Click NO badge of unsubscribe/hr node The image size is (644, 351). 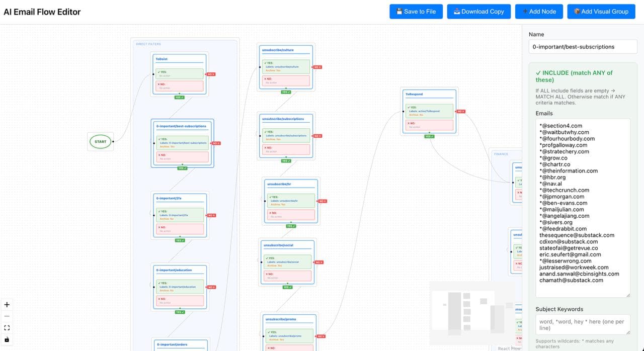(x=323, y=201)
